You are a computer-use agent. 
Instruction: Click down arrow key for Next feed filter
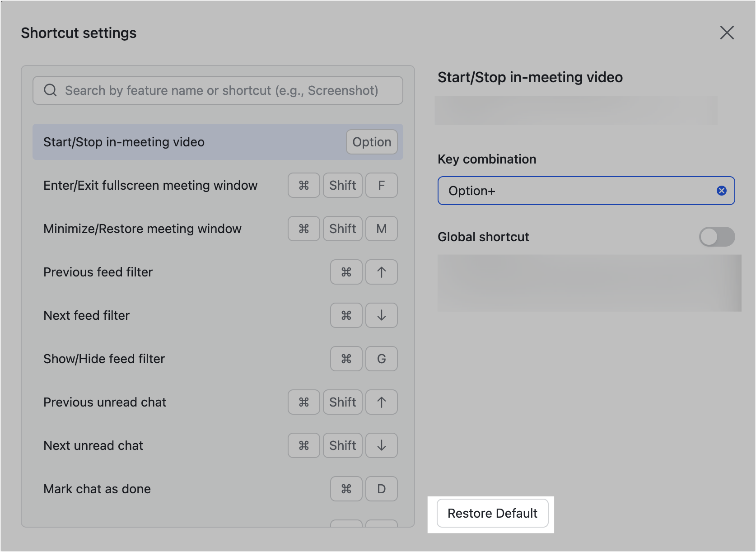pos(382,315)
